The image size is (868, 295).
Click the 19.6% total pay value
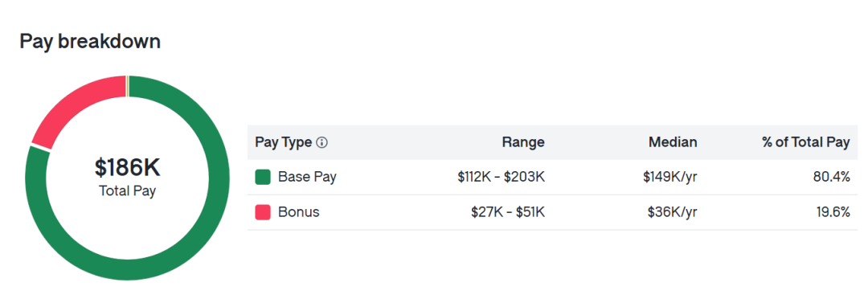pos(833,212)
